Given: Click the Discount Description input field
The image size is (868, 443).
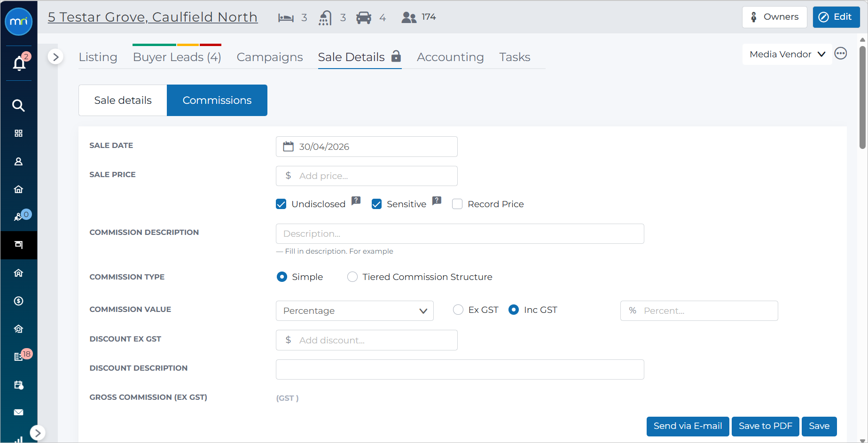Looking at the screenshot, I should pyautogui.click(x=460, y=369).
